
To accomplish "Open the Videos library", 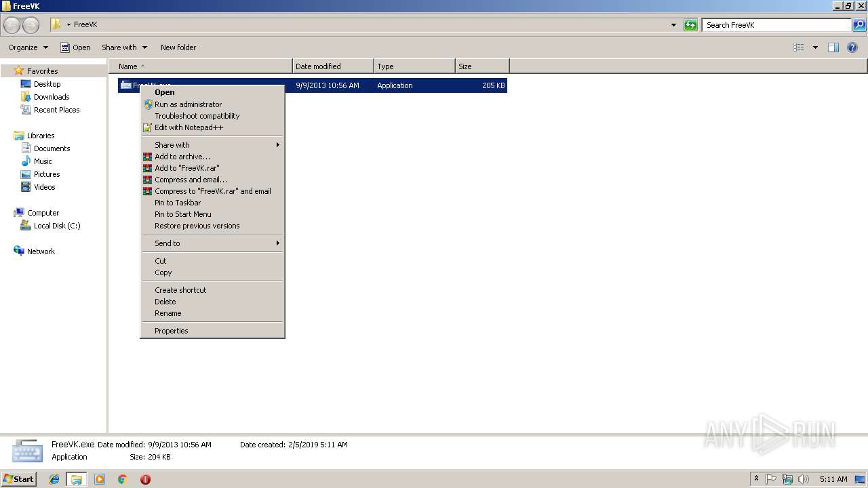I will [x=45, y=187].
